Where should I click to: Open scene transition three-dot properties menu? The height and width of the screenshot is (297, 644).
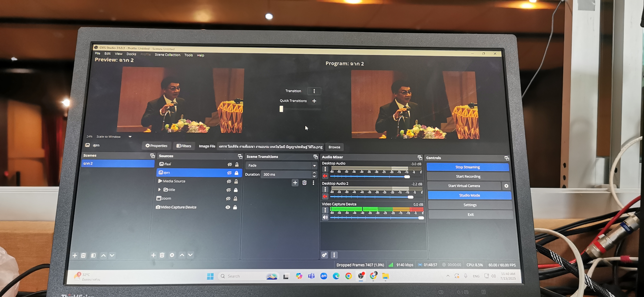coord(313,183)
